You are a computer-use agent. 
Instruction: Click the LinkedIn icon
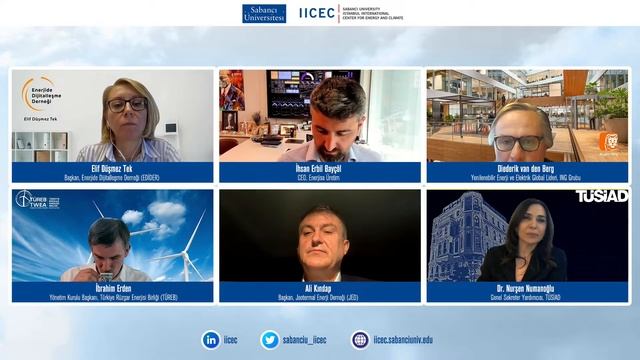coord(211,340)
